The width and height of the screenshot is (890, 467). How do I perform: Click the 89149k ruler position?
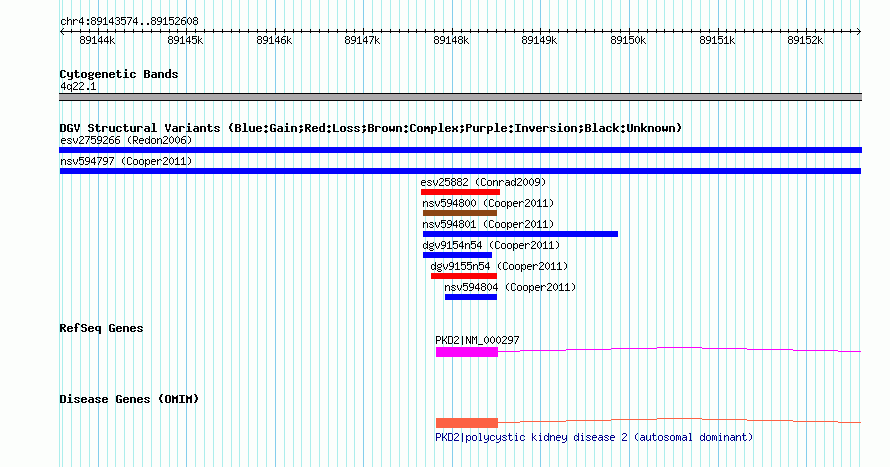pyautogui.click(x=540, y=40)
